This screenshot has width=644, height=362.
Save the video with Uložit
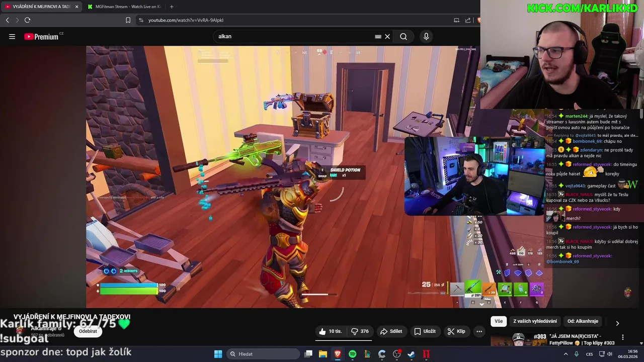(425, 331)
